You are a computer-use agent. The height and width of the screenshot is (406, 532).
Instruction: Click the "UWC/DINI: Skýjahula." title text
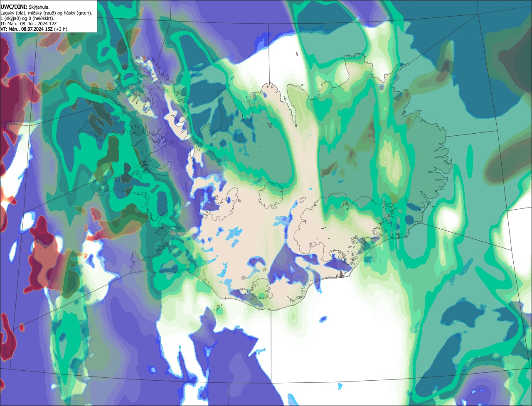pos(25,7)
